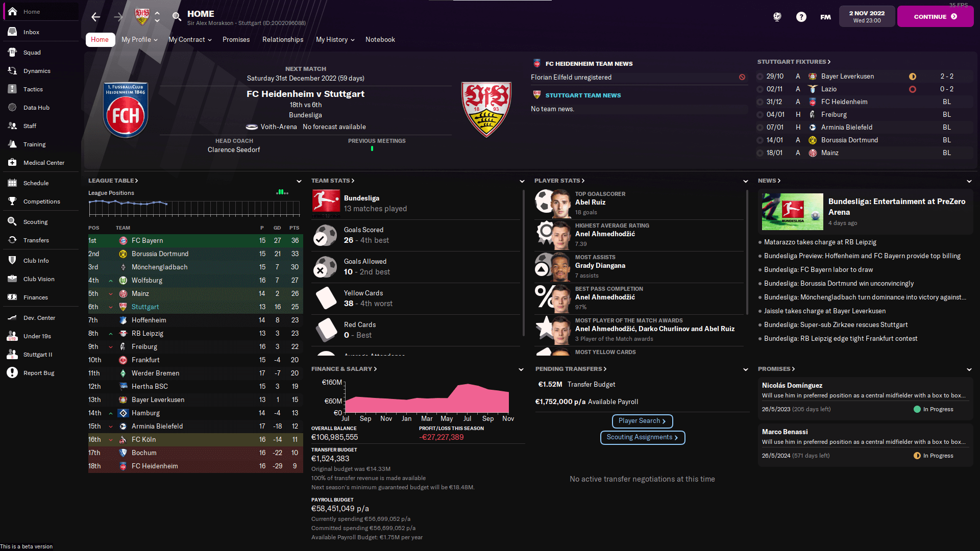The width and height of the screenshot is (980, 551).
Task: Click the league positions graph toggle icon
Action: [282, 192]
